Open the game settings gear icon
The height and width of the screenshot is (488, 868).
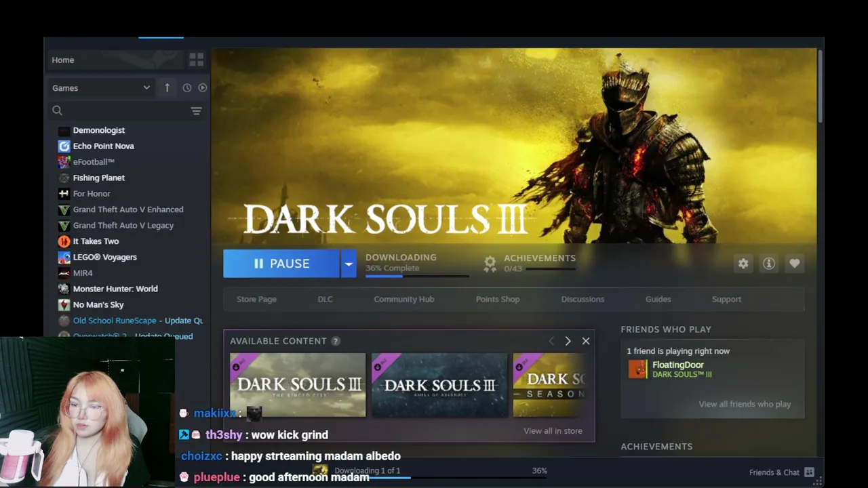[743, 264]
